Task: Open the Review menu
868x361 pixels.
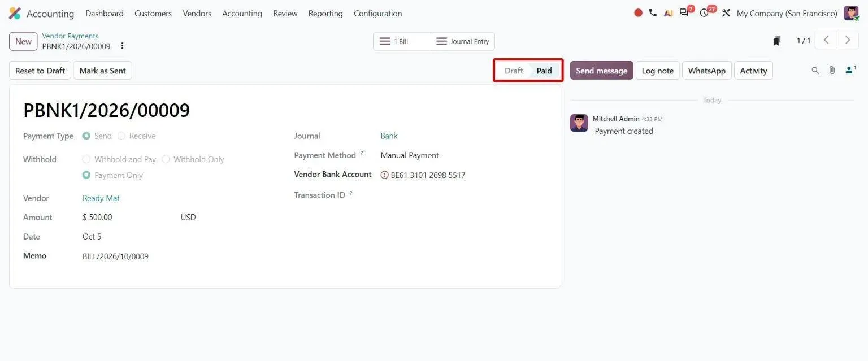Action: click(285, 13)
